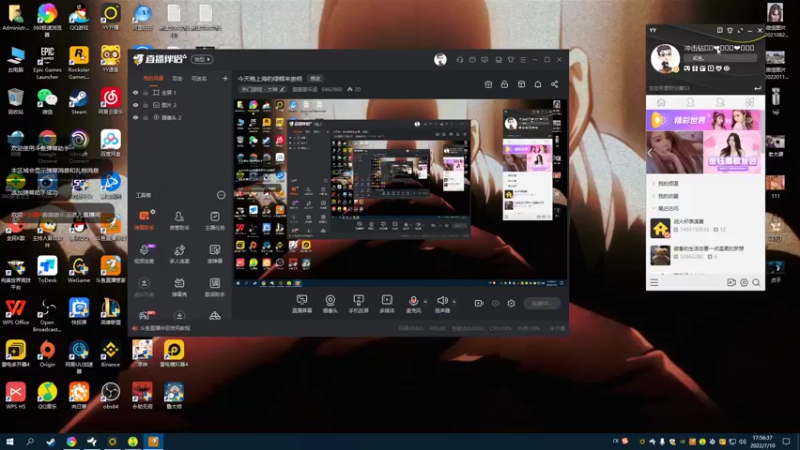Open speaker volume dropdown arrow
This screenshot has height=450, width=800.
[454, 302]
